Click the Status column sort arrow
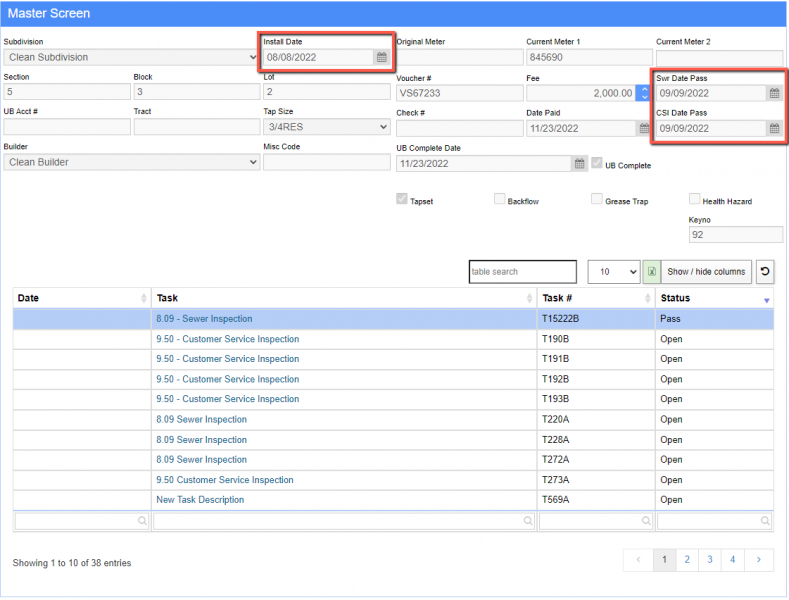This screenshot has width=789, height=600. point(767,299)
